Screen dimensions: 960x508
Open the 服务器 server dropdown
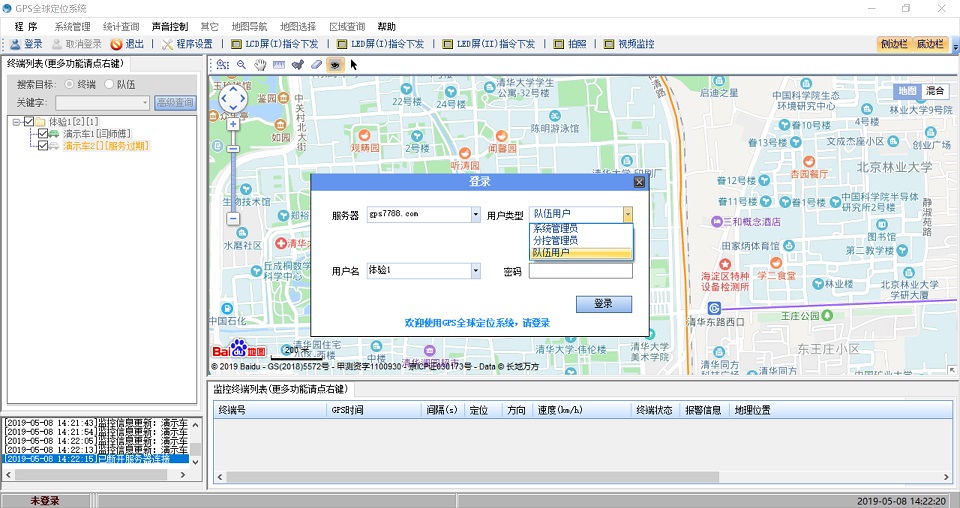(x=476, y=214)
